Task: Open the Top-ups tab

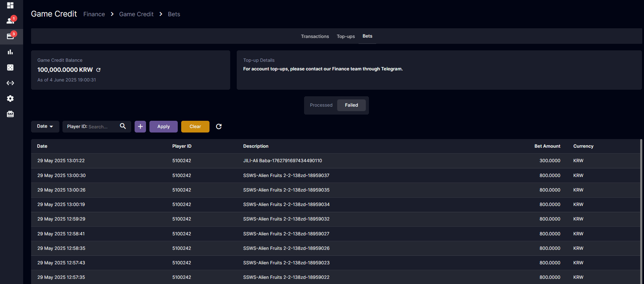Action: pos(346,36)
